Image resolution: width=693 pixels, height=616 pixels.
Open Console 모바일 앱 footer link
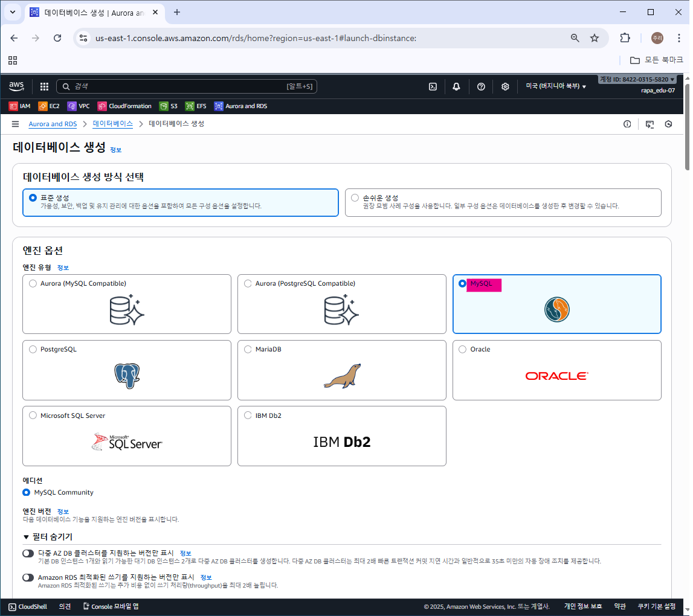tap(111, 607)
